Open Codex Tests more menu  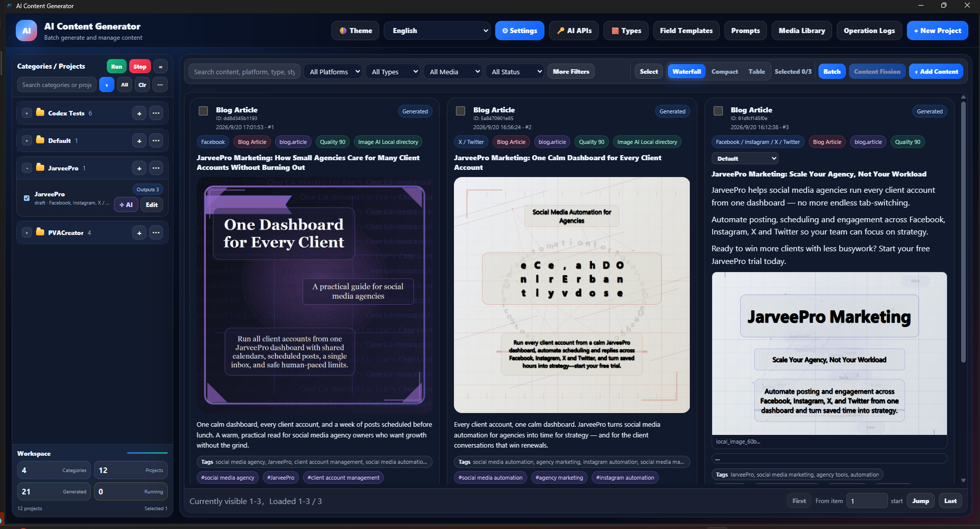click(156, 113)
